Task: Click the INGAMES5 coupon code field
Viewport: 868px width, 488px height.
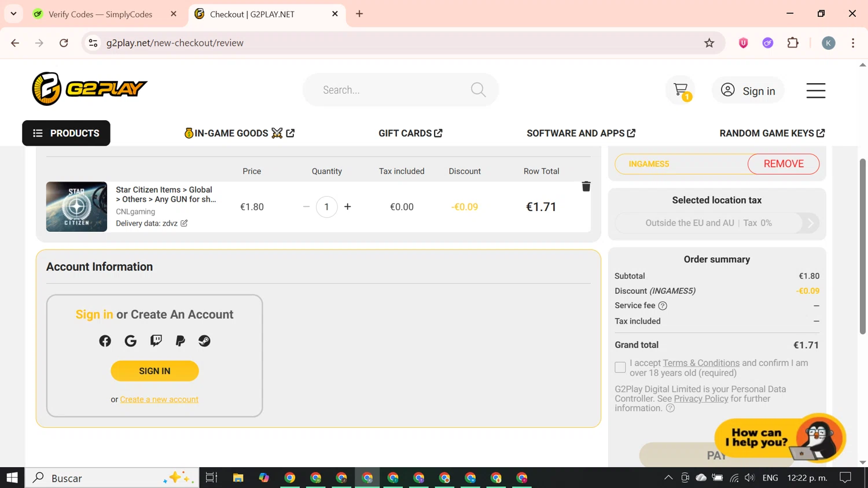Action: click(682, 164)
